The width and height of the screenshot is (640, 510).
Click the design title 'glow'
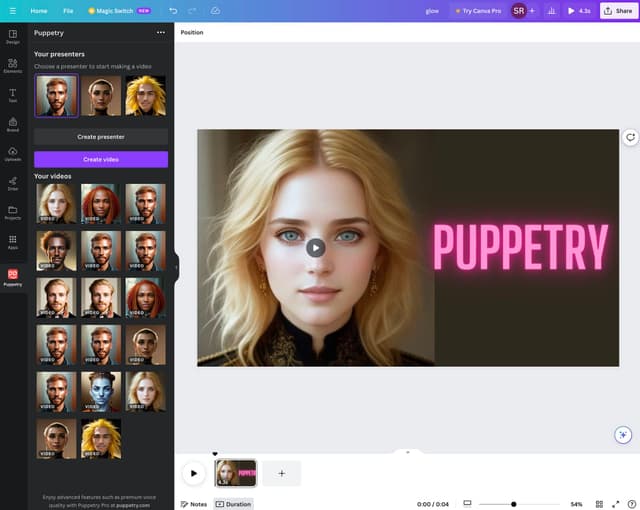pos(432,11)
